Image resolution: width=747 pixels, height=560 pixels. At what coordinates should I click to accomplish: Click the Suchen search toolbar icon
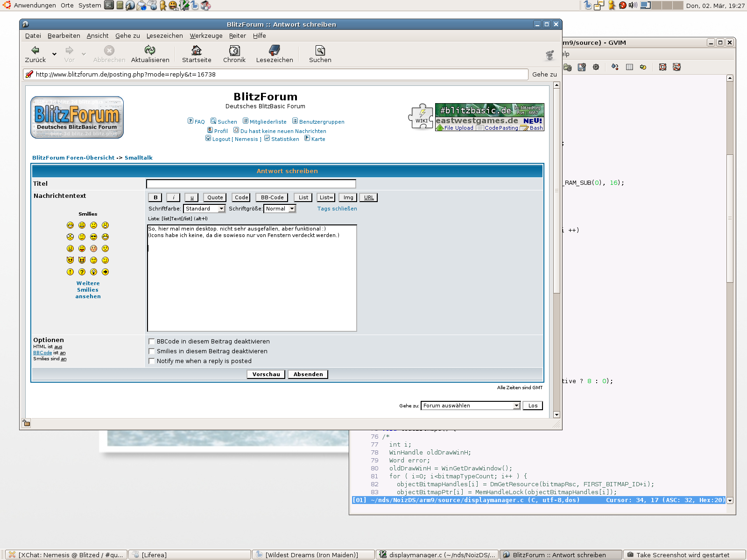(320, 50)
